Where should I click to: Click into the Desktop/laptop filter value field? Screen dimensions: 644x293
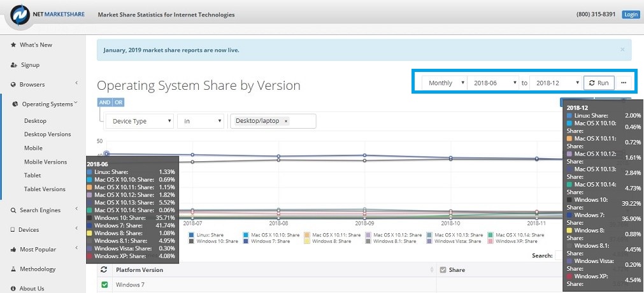273,121
